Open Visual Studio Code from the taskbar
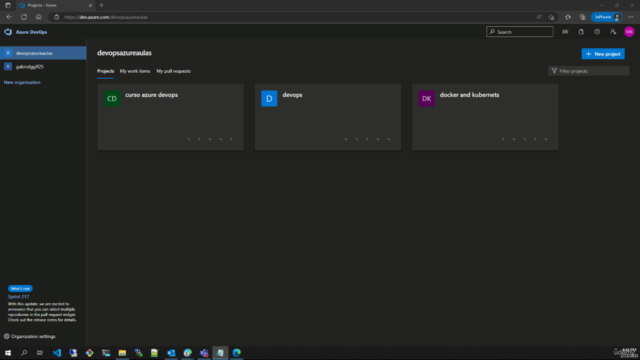640x360 pixels. coord(57,353)
